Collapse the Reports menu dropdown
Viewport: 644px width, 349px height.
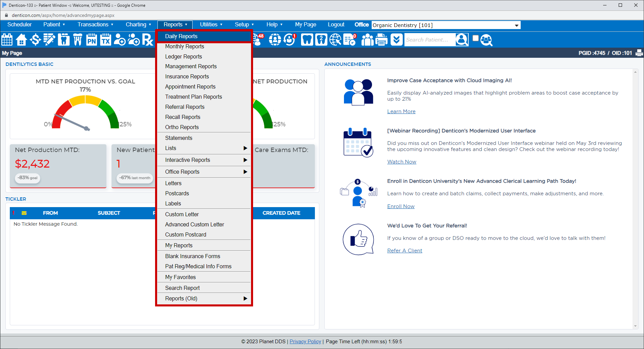coord(175,24)
